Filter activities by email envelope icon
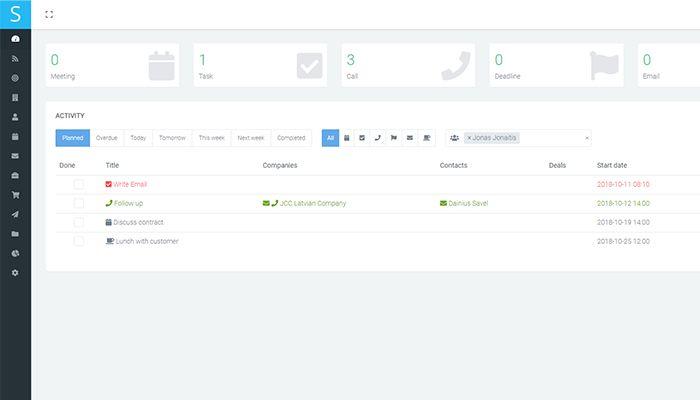The height and width of the screenshot is (400, 700). 410,138
